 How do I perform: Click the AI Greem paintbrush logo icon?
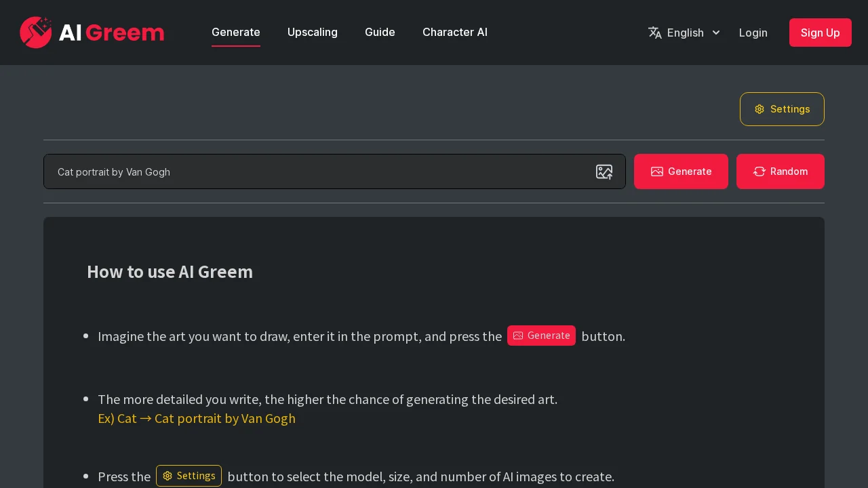point(37,32)
